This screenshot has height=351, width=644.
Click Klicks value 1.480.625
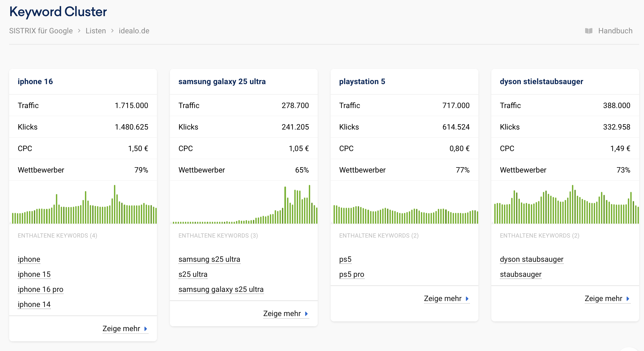pyautogui.click(x=131, y=127)
